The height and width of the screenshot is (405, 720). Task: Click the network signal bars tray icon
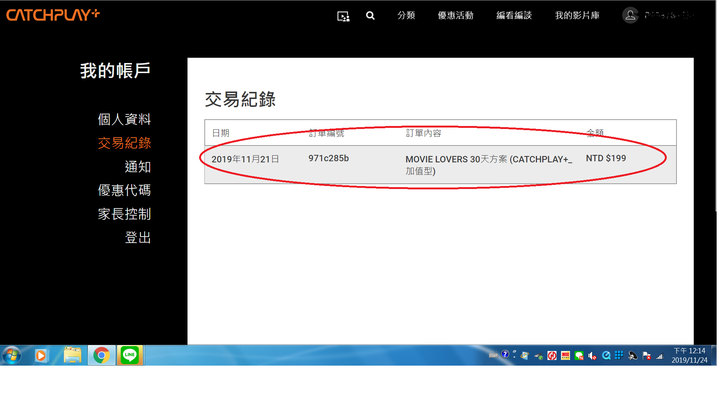659,356
